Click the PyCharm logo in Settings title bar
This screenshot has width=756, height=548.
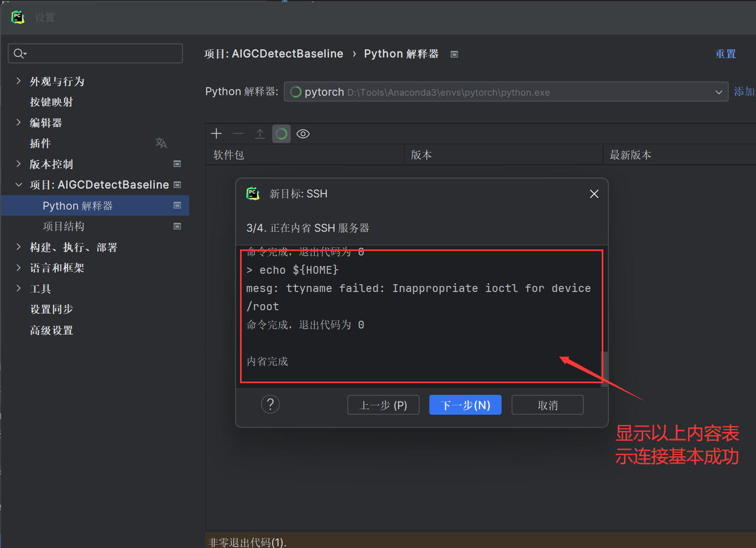[x=18, y=17]
